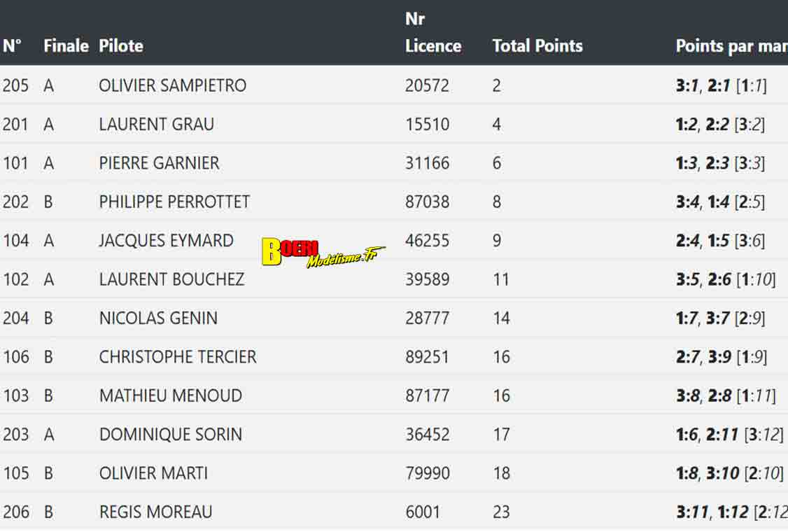The image size is (788, 532).
Task: Select licence number 87177
Action: (x=427, y=395)
